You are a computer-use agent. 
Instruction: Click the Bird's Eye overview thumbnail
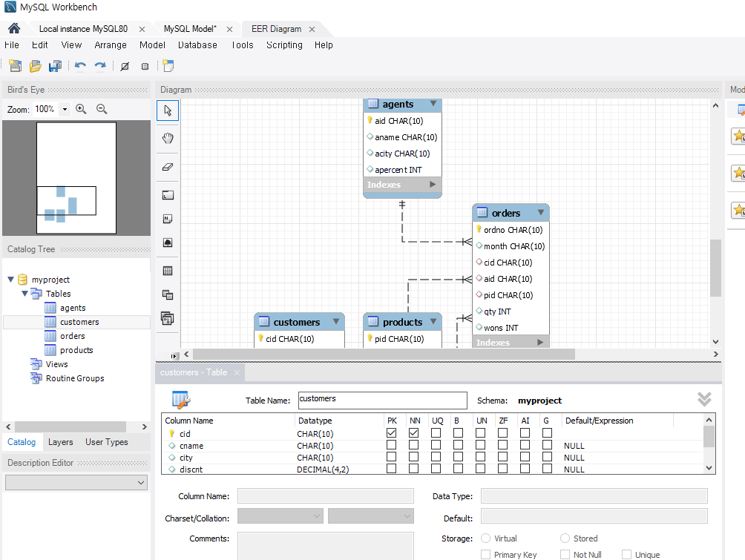(76, 178)
